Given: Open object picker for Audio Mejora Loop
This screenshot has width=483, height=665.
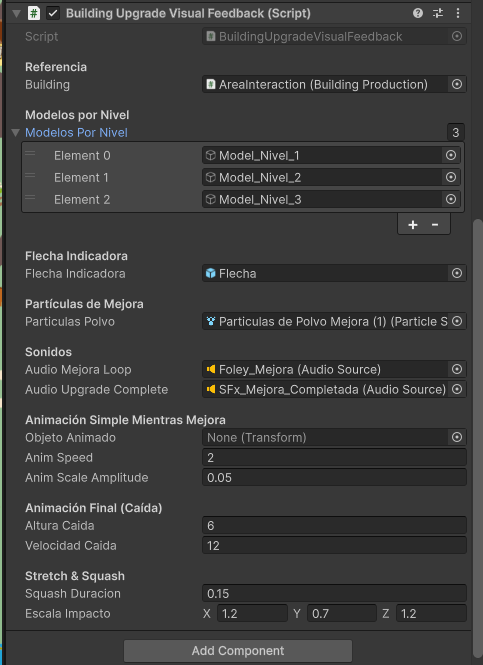Looking at the screenshot, I should tap(457, 369).
